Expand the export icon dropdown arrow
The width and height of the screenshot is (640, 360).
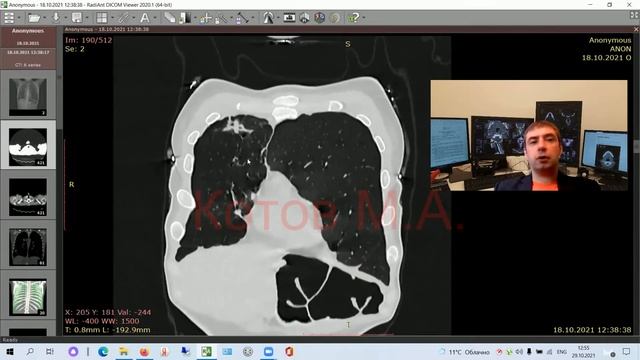tap(86, 18)
